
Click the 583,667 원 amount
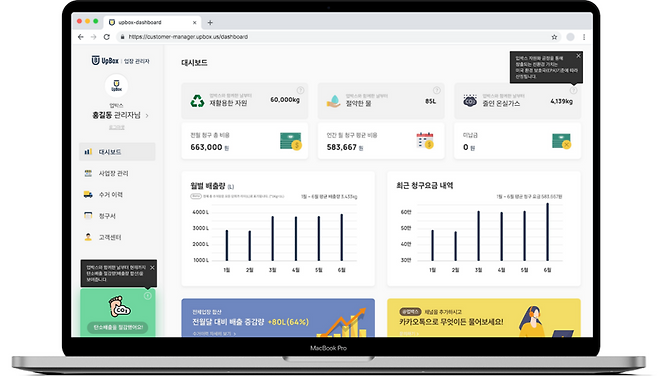click(345, 147)
